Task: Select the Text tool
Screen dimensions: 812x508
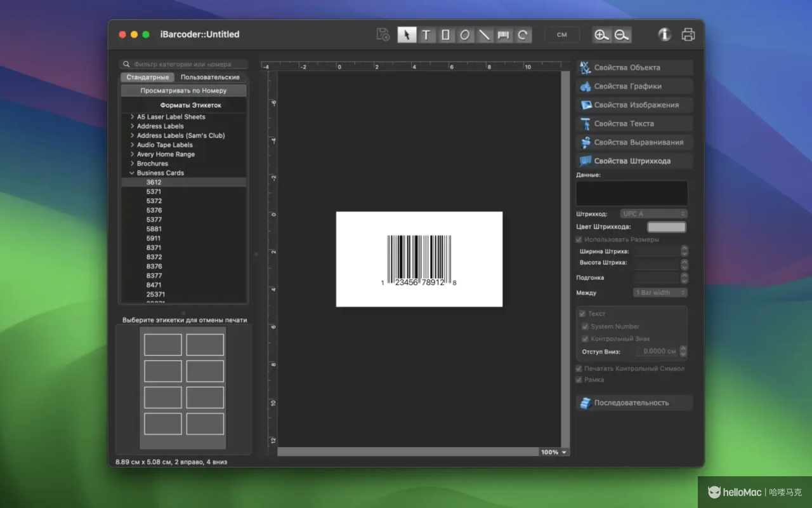Action: click(426, 35)
